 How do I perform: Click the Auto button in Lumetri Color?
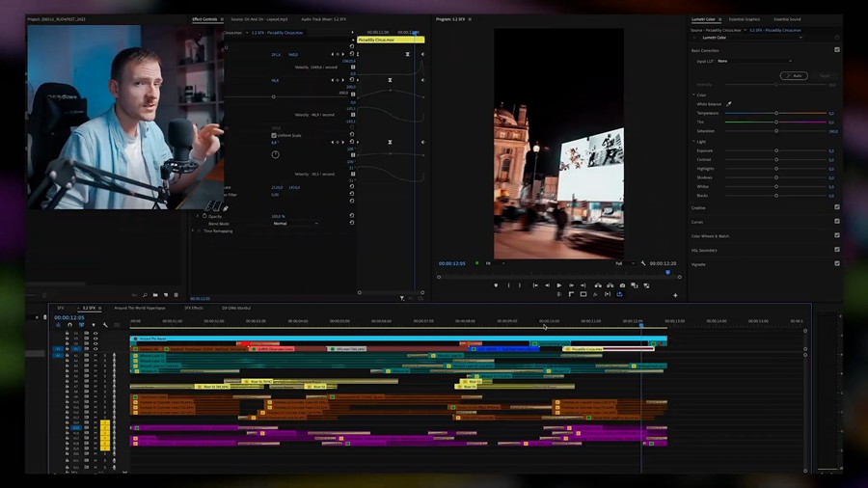(794, 75)
